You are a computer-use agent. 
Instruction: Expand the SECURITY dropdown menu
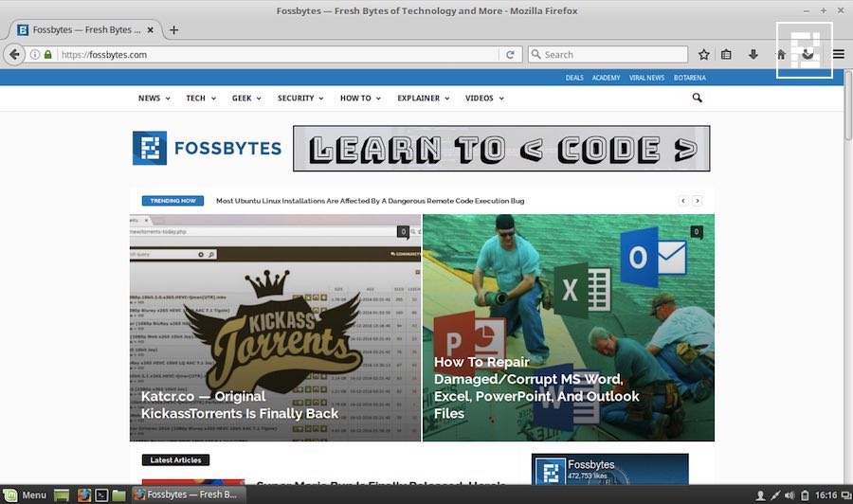pyautogui.click(x=299, y=99)
